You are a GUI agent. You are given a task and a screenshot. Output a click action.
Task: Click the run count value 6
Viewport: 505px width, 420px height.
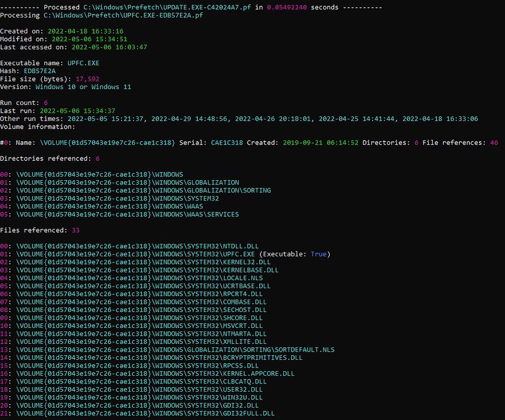46,103
